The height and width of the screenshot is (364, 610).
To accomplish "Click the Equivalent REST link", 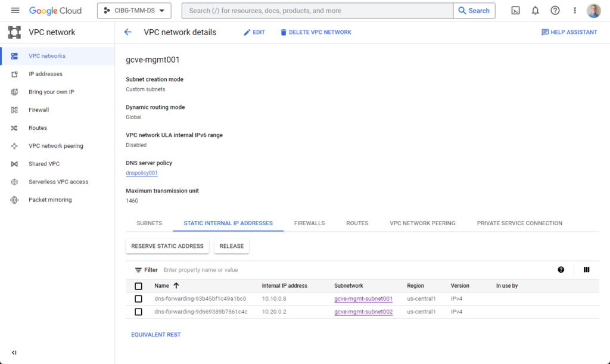I will (x=156, y=334).
